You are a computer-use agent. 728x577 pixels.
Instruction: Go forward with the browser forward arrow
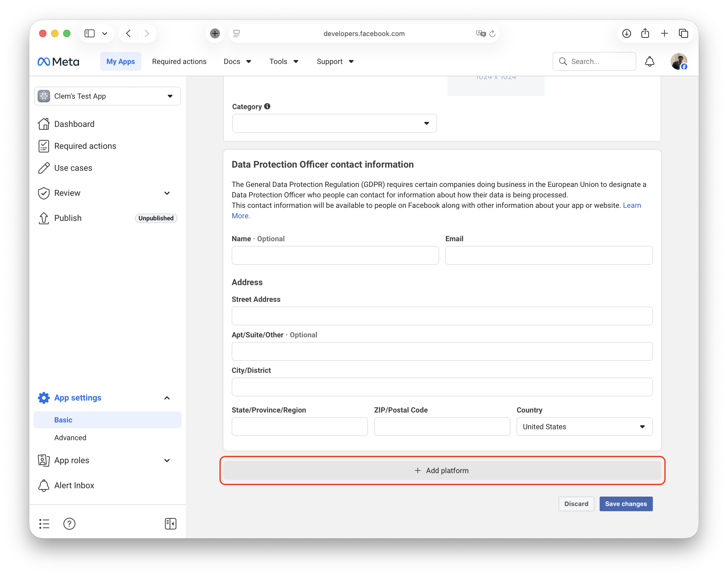pyautogui.click(x=147, y=33)
